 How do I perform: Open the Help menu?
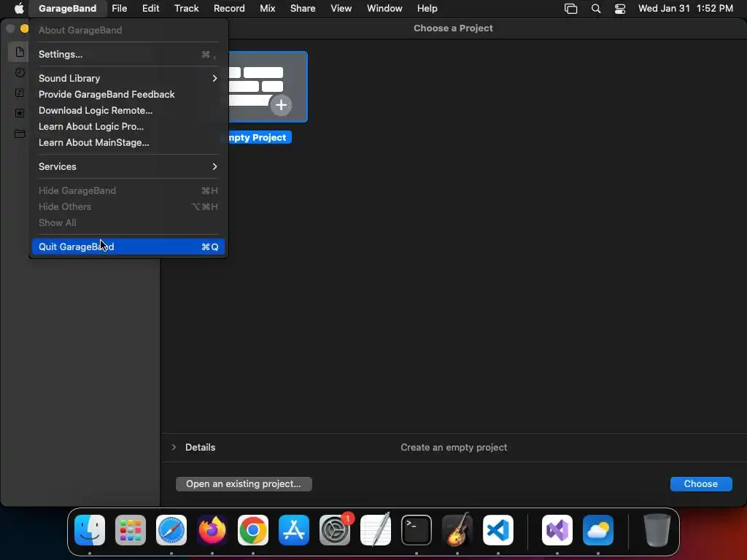427,8
